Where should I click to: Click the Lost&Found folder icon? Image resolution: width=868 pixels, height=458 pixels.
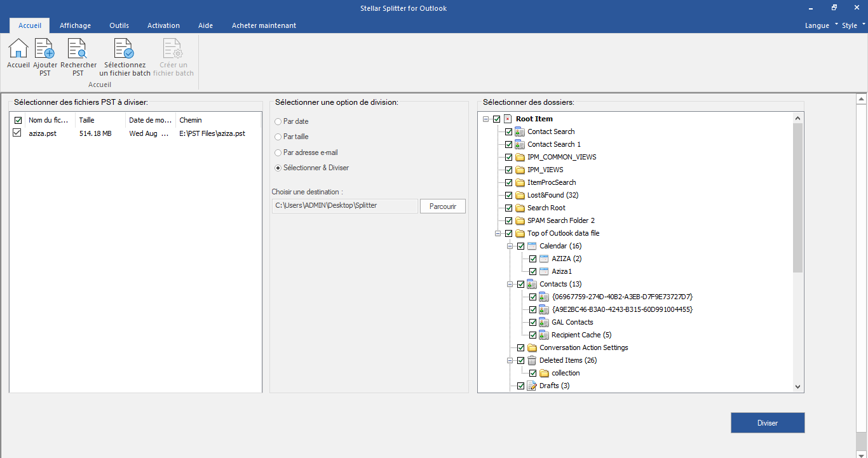pyautogui.click(x=520, y=195)
